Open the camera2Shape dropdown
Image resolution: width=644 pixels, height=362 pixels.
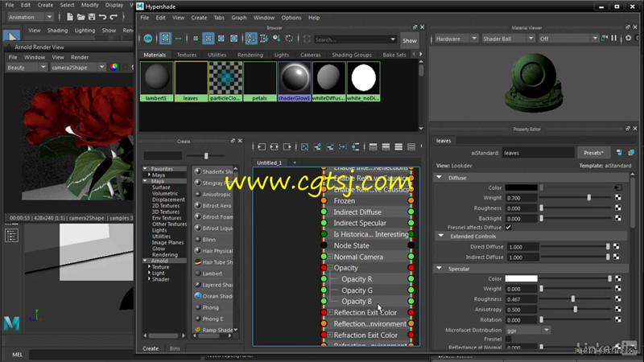(77, 68)
